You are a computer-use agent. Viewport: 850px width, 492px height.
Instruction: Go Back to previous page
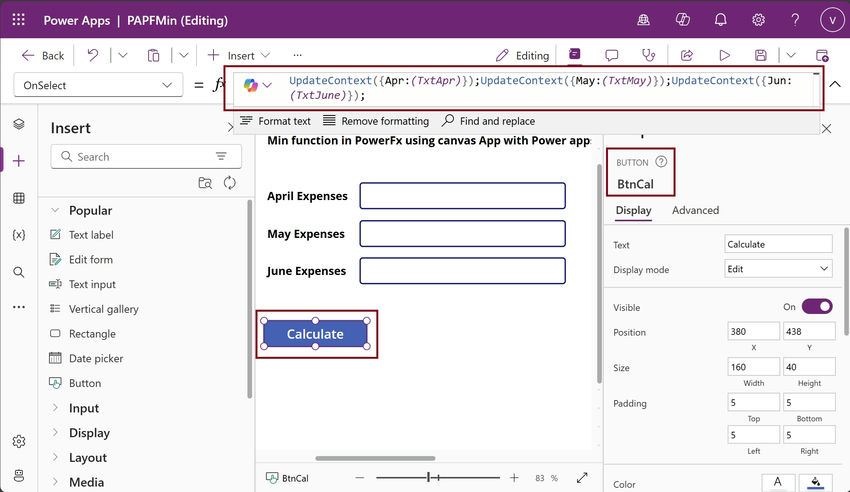(x=42, y=55)
